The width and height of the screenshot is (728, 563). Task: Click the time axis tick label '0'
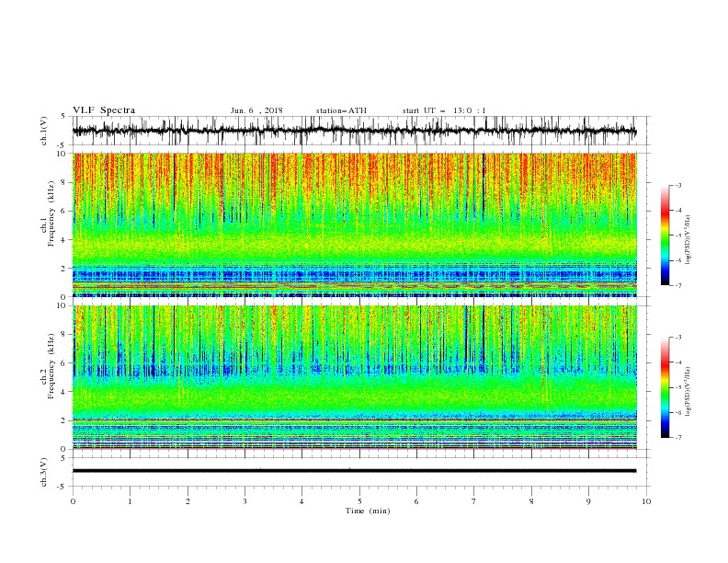point(73,501)
